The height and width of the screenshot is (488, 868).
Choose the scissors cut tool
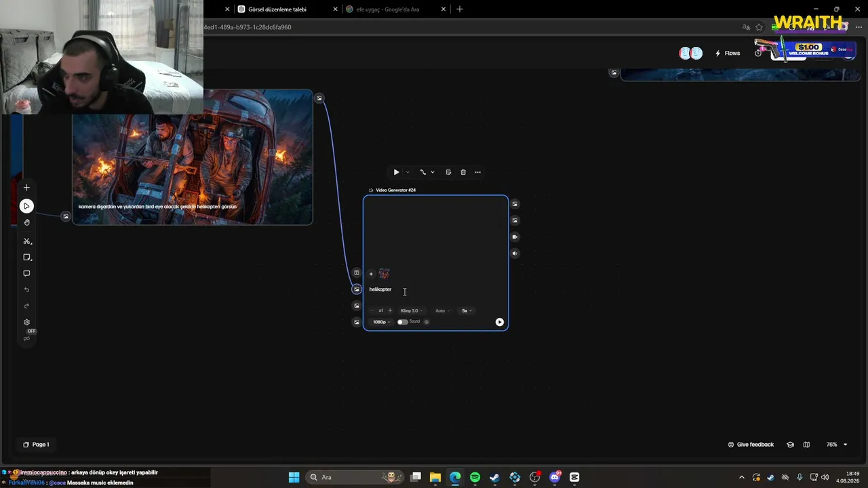tap(26, 241)
